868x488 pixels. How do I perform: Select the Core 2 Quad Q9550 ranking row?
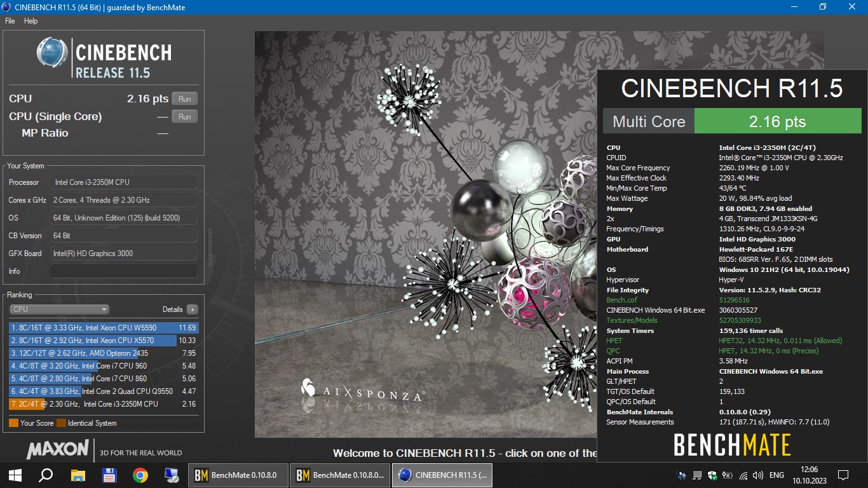pos(104,391)
